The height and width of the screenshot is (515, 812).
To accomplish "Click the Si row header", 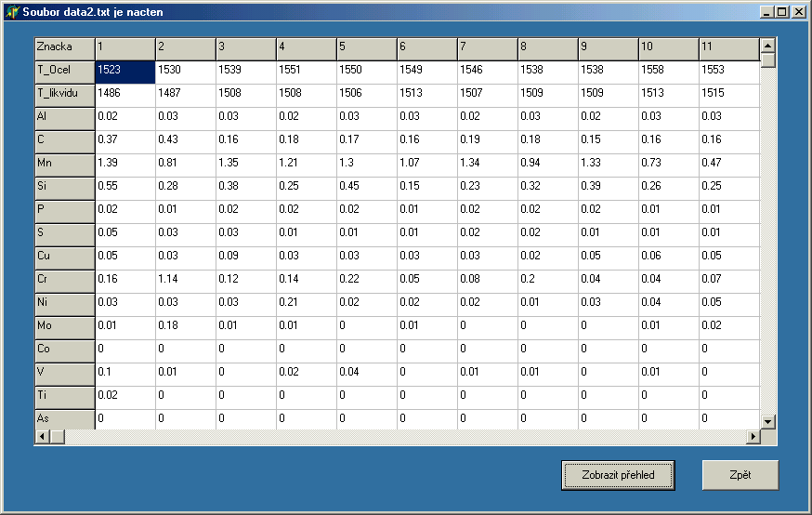I will (65, 189).
